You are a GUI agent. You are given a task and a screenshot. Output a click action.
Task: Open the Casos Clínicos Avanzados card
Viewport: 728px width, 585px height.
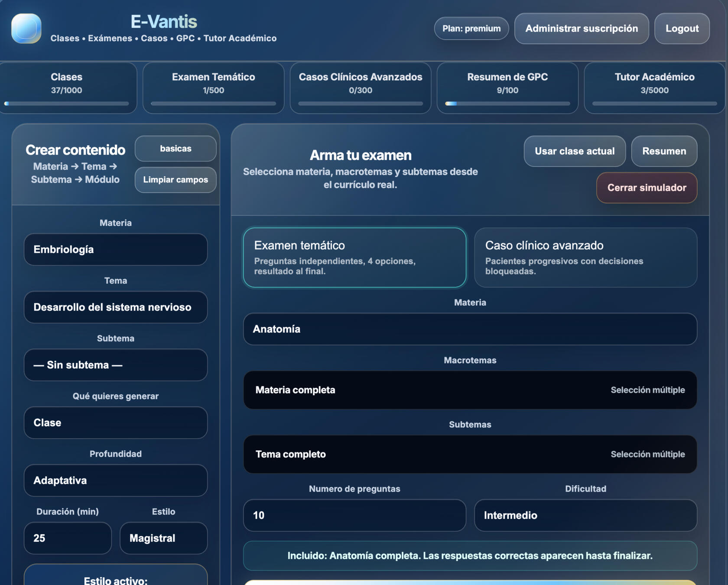[x=361, y=88]
